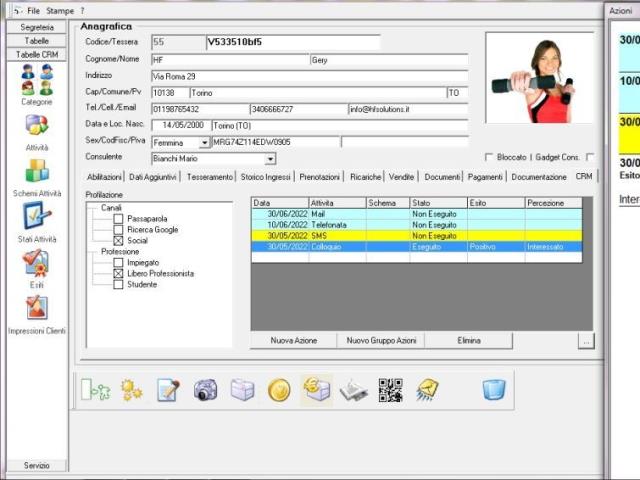Click the email field info@hfsolutions.it
The image size is (640, 480).
[x=408, y=109]
